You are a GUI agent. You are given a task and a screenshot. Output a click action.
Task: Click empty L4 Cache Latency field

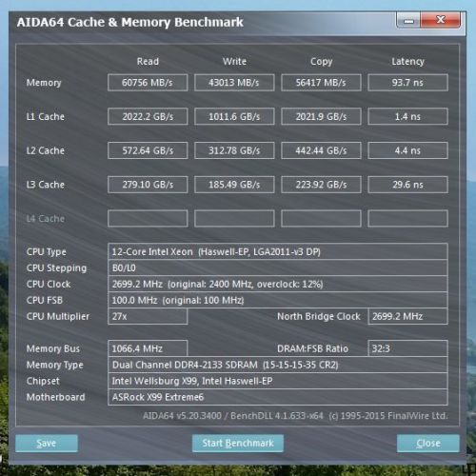coord(407,218)
